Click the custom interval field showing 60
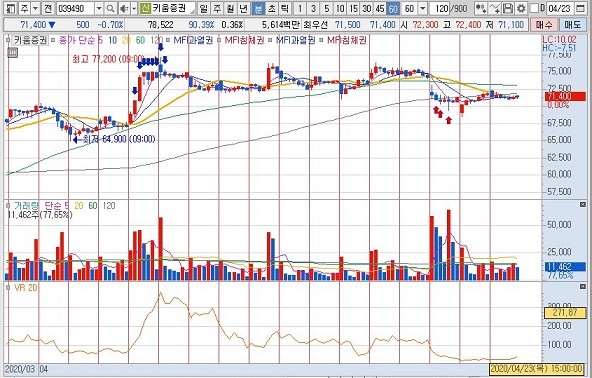The image size is (592, 378). pyautogui.click(x=410, y=8)
